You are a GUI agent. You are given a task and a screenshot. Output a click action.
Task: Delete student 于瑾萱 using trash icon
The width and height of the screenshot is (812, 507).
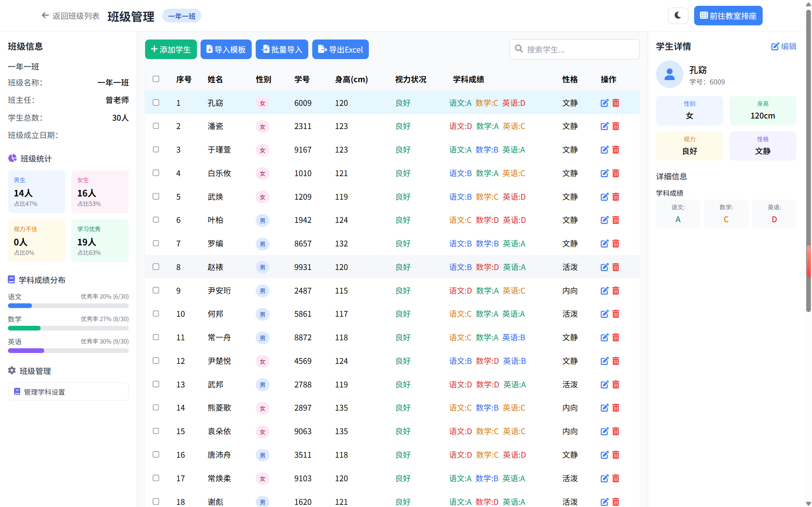(x=615, y=150)
